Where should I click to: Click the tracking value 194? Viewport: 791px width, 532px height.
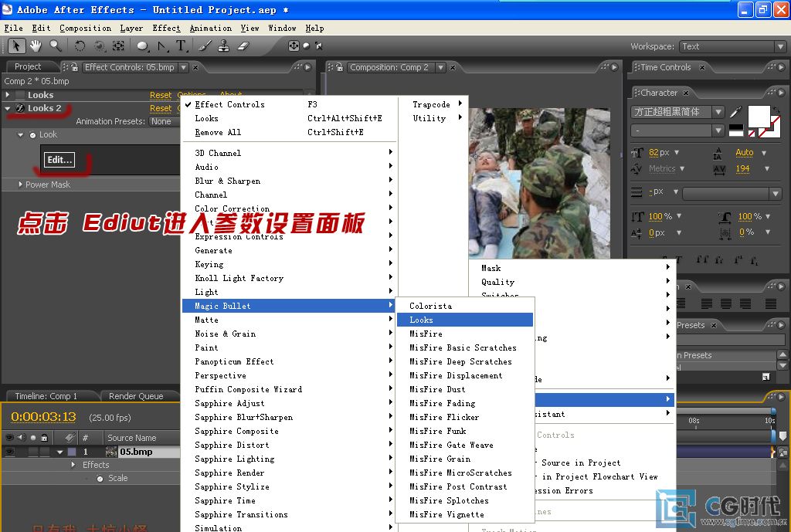tap(742, 168)
